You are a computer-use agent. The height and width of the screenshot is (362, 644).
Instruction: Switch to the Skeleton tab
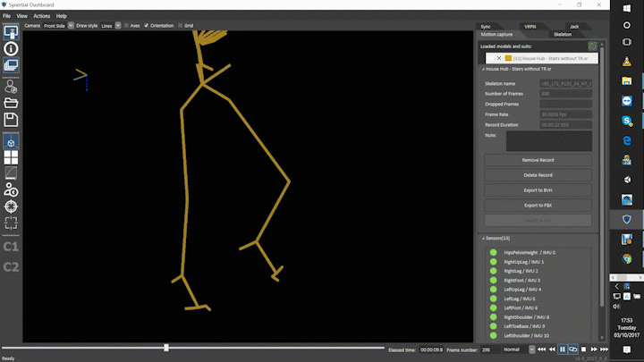[563, 35]
